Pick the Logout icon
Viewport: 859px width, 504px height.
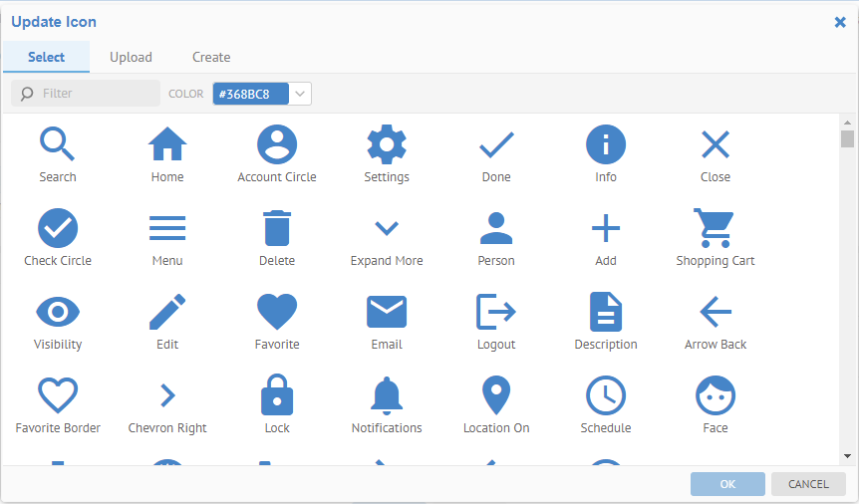tap(496, 313)
